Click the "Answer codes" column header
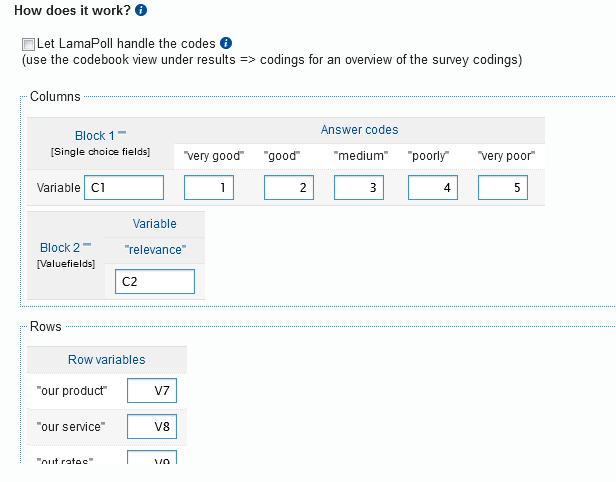 pos(359,130)
